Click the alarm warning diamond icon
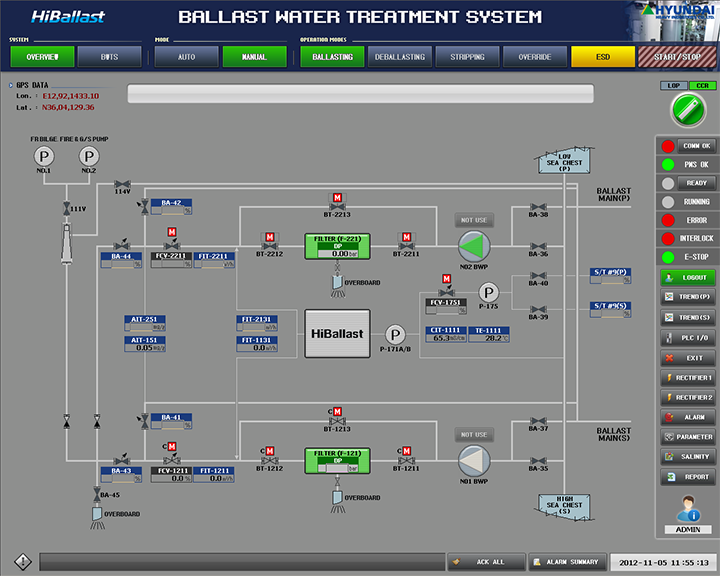Screen dimensions: 720x576 [x=22, y=561]
